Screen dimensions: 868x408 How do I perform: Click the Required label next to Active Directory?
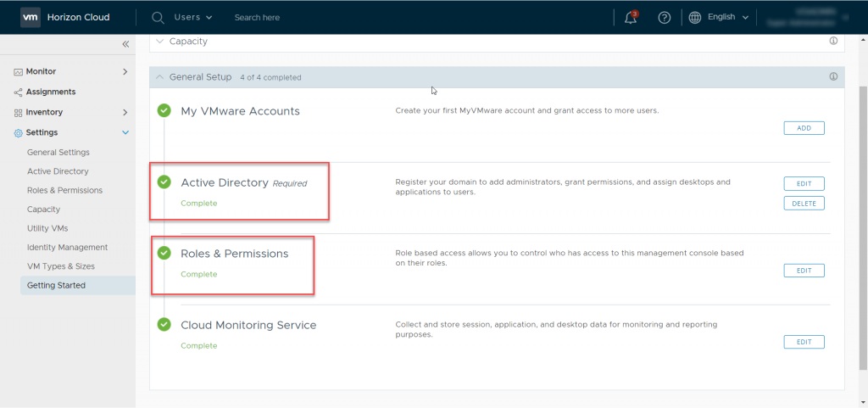(x=290, y=183)
